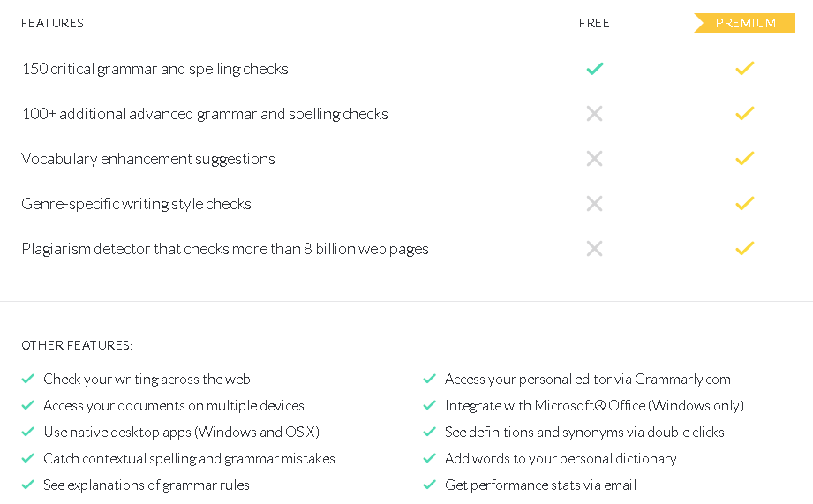Click the 'Use native desktop apps' feature text

click(182, 432)
